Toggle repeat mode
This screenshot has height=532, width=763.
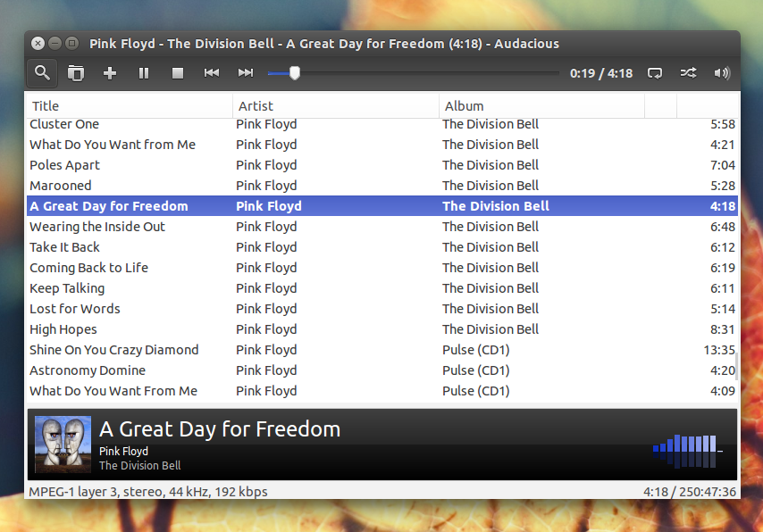click(655, 73)
